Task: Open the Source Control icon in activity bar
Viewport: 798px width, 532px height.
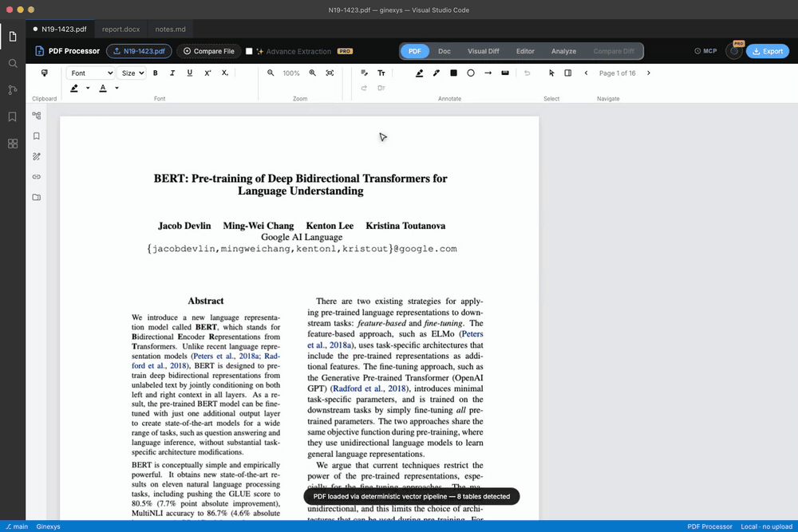Action: 13,90
